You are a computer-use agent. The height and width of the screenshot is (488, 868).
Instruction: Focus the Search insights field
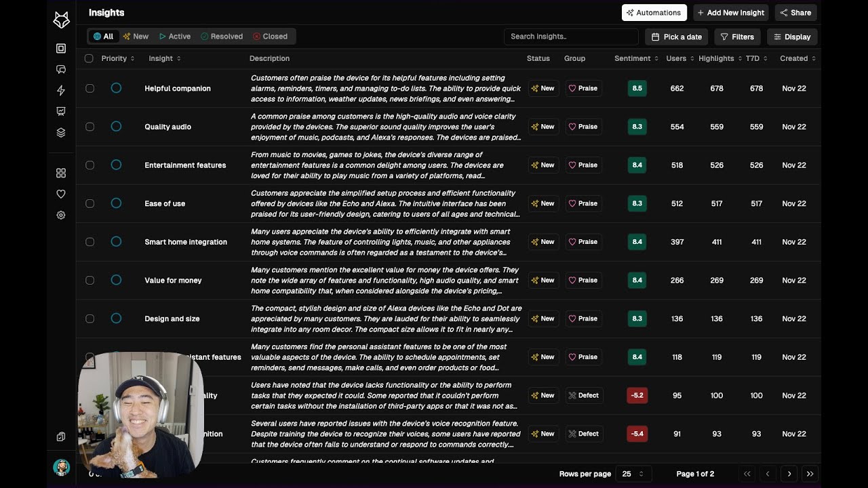pos(571,37)
